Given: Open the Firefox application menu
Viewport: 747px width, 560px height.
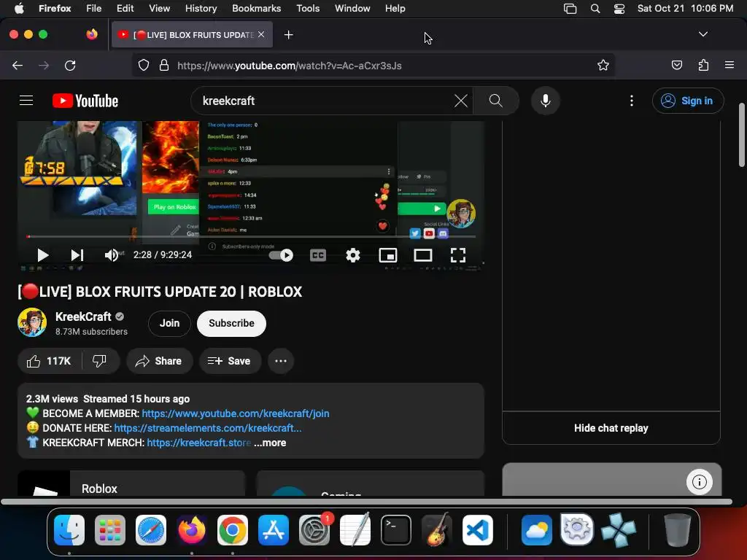Looking at the screenshot, I should coord(729,65).
